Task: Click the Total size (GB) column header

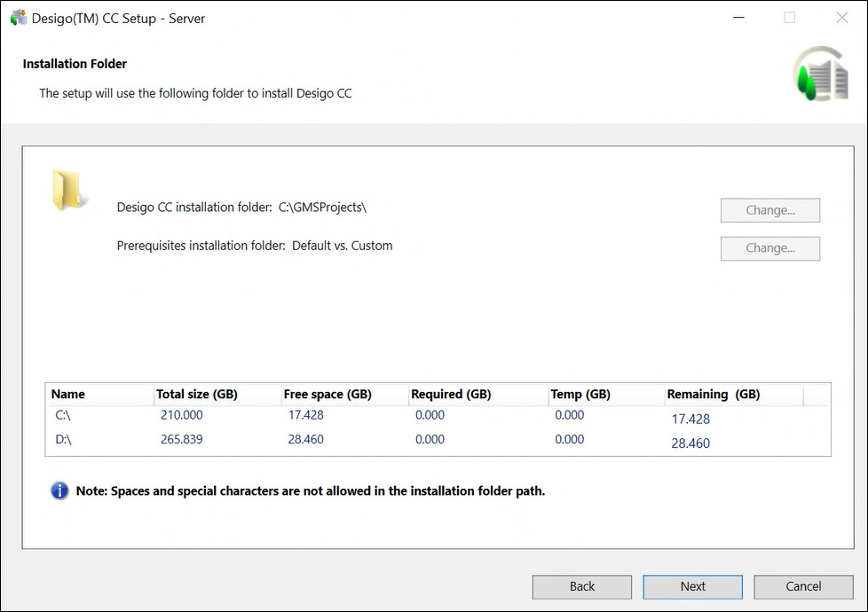Action: pos(197,394)
